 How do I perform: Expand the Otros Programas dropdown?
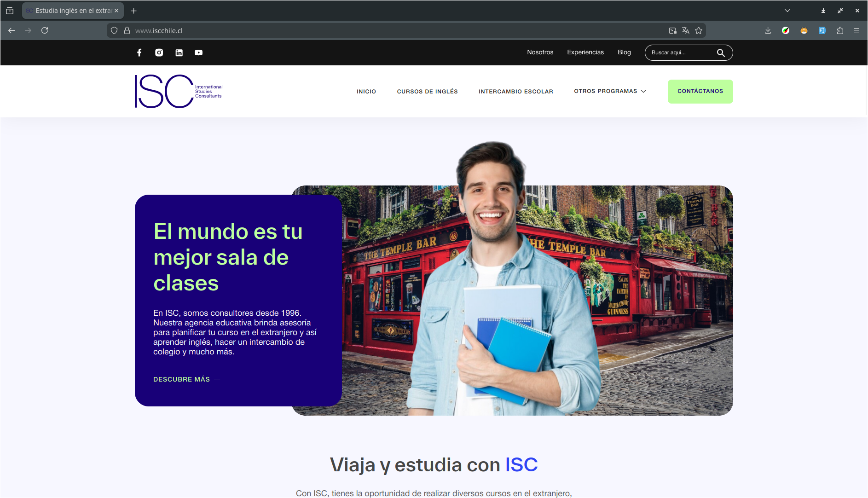(x=610, y=91)
